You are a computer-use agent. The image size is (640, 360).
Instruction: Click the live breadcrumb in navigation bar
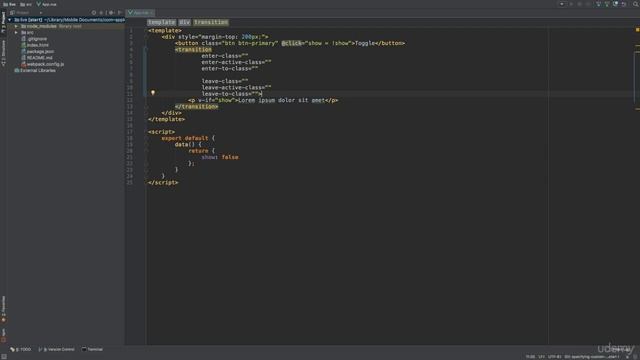tap(9, 4)
